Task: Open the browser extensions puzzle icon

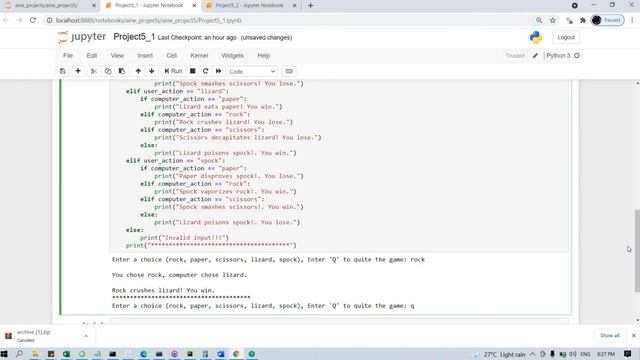Action: [583, 20]
